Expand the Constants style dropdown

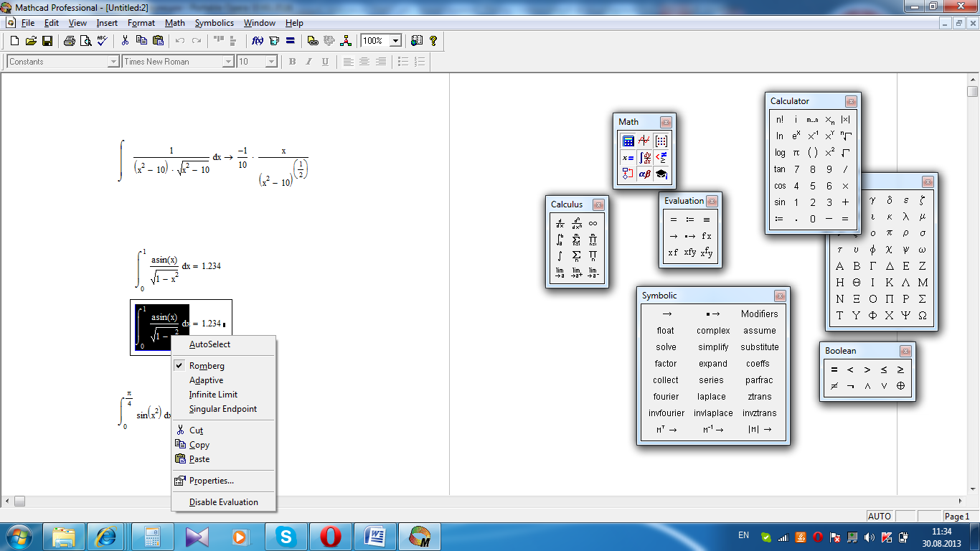(113, 62)
